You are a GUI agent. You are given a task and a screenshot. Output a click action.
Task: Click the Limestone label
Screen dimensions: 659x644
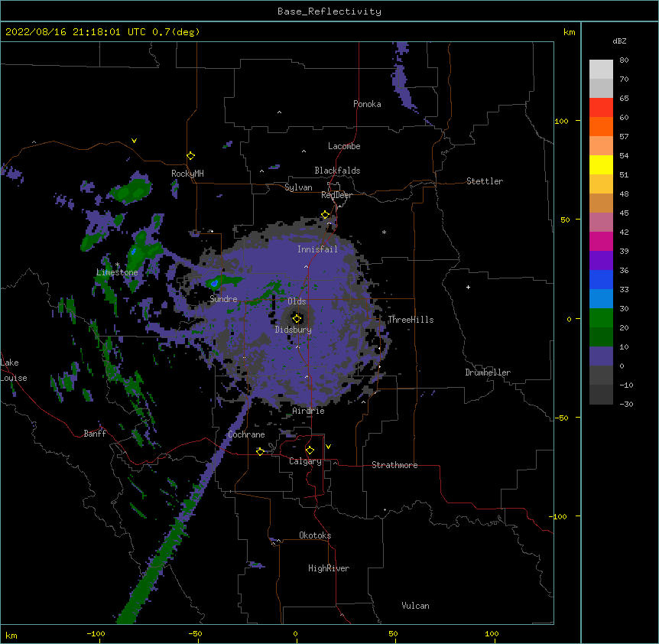pyautogui.click(x=117, y=272)
